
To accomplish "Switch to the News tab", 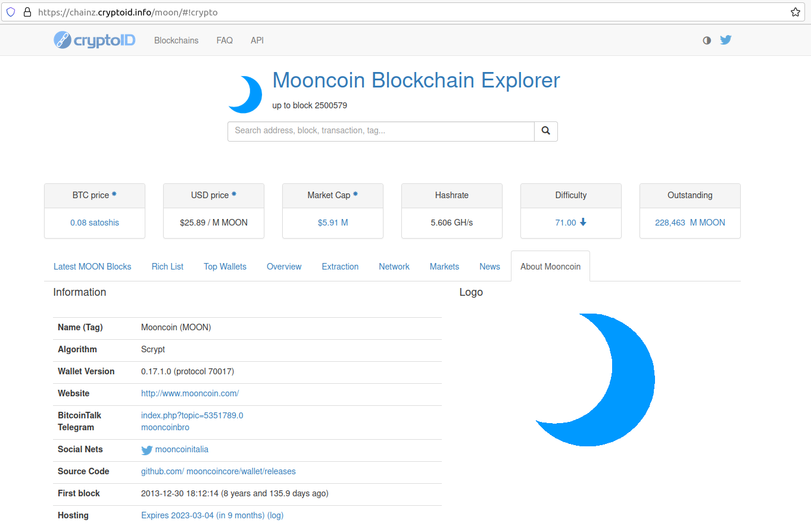I will coord(489,267).
